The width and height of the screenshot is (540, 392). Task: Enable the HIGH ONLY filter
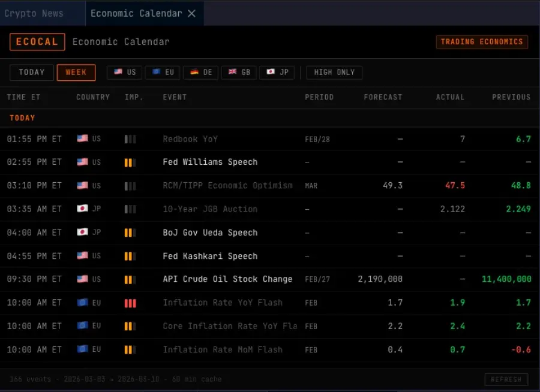[334, 72]
